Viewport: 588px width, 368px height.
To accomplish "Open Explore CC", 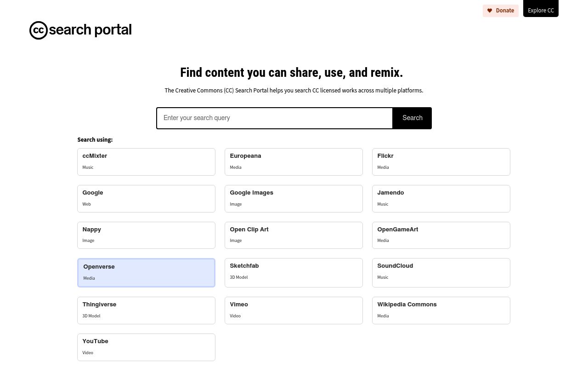I will coord(541,10).
